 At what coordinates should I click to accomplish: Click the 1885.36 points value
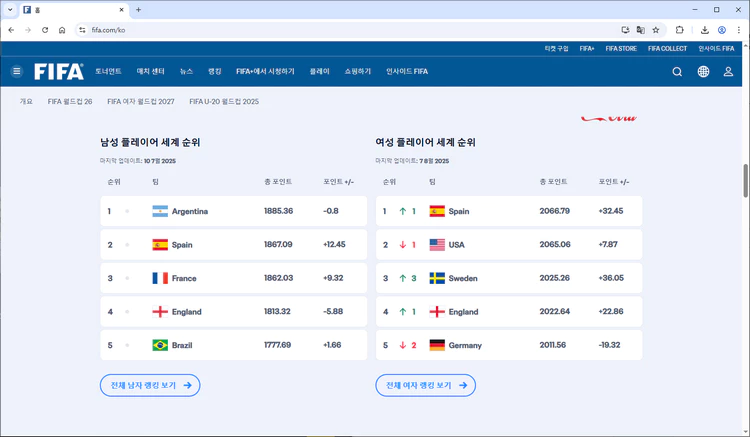coord(278,211)
